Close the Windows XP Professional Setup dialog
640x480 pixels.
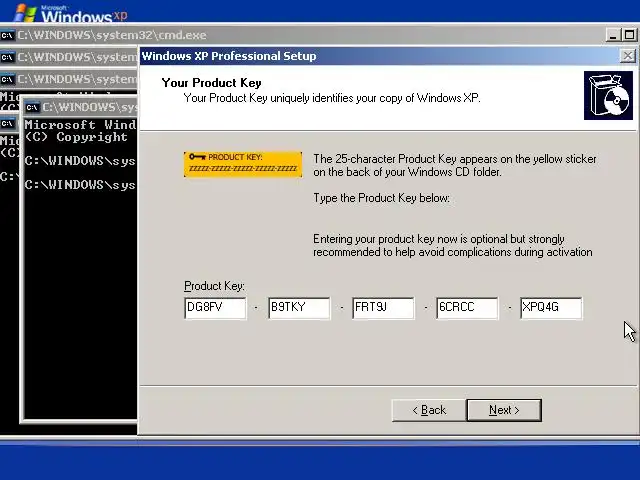[627, 56]
